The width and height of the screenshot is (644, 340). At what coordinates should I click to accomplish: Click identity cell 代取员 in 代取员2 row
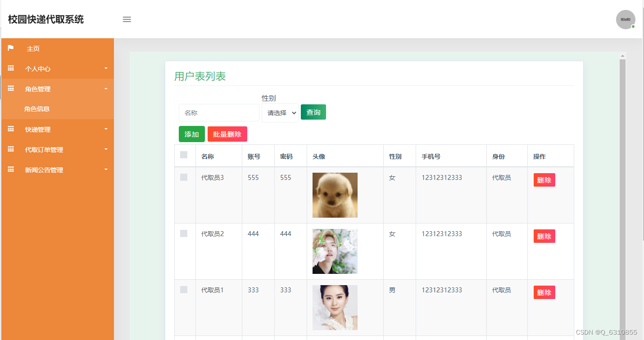tap(502, 234)
